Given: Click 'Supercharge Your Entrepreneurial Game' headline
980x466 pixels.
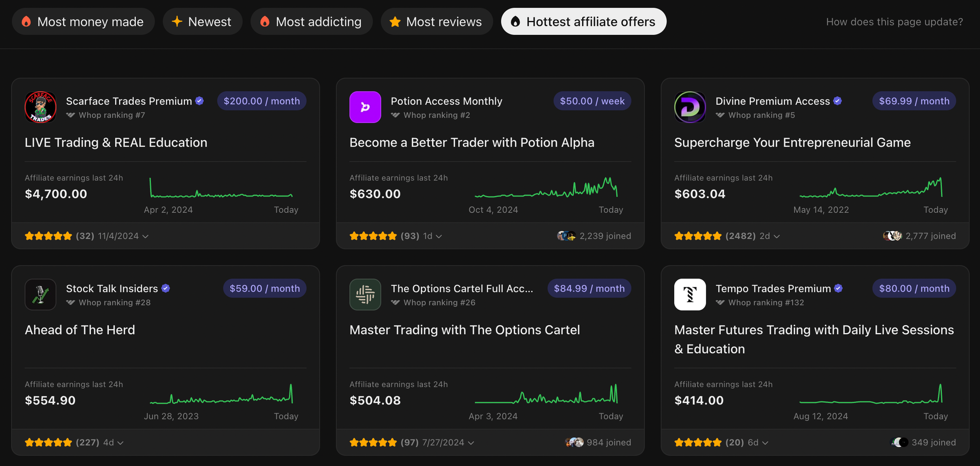Looking at the screenshot, I should pyautogui.click(x=792, y=143).
